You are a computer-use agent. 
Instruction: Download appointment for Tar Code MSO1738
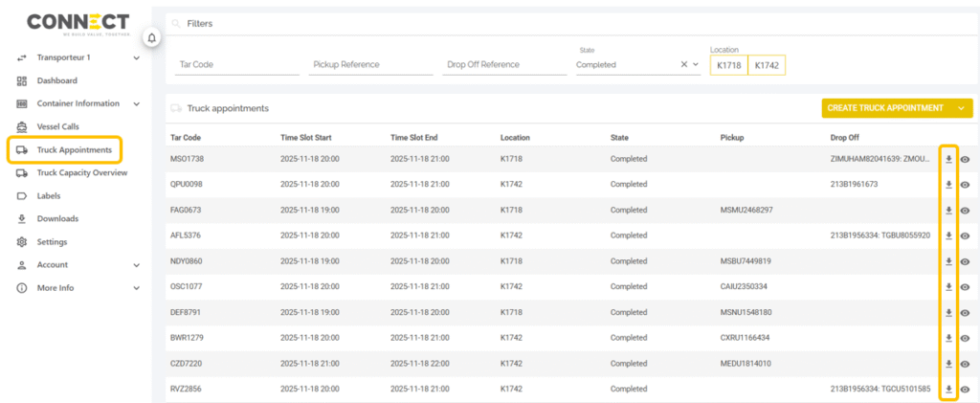(x=948, y=158)
